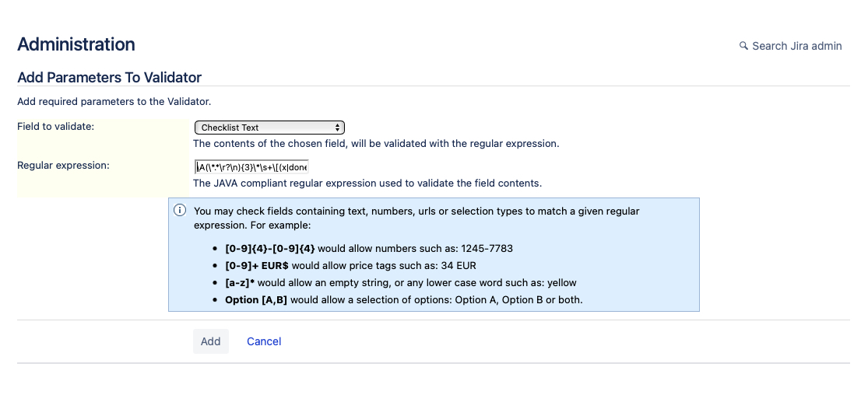
Task: Click the Add required parameters description text
Action: coord(114,101)
